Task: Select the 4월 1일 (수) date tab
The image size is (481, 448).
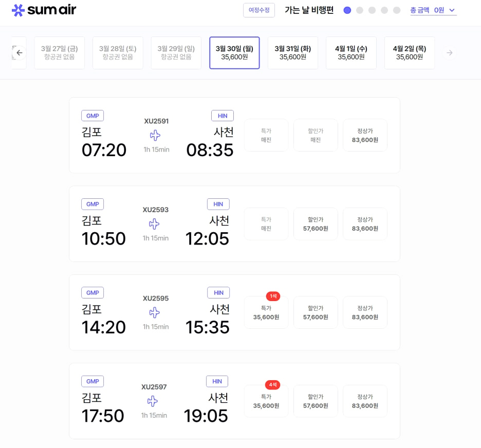Action: pyautogui.click(x=351, y=53)
